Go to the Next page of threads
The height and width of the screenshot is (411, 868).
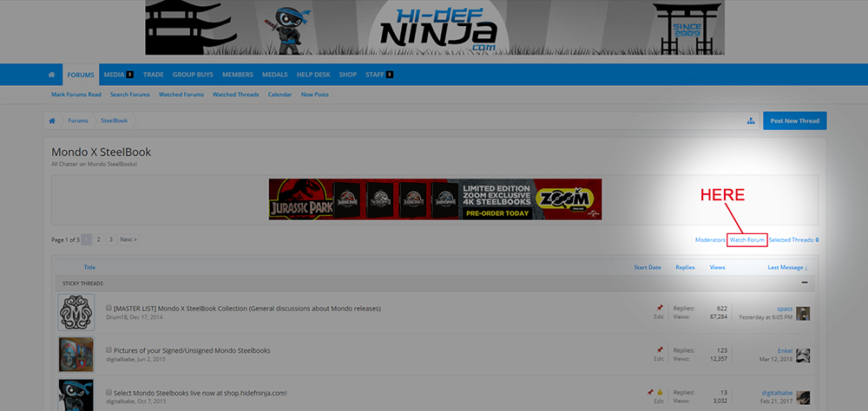pyautogui.click(x=128, y=239)
